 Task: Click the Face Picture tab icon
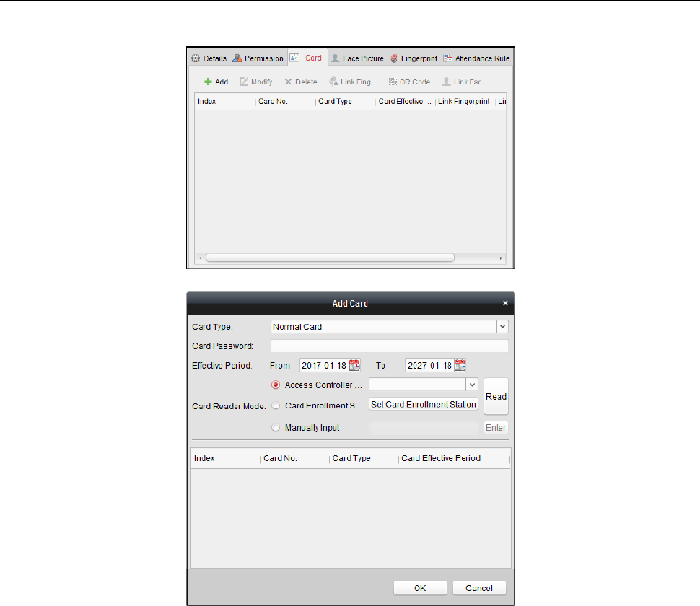click(336, 58)
